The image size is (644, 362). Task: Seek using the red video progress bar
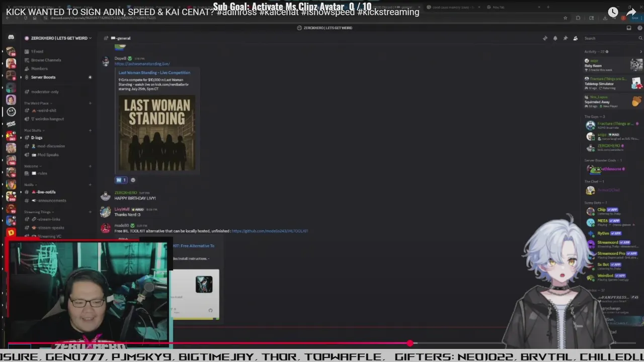(322, 343)
